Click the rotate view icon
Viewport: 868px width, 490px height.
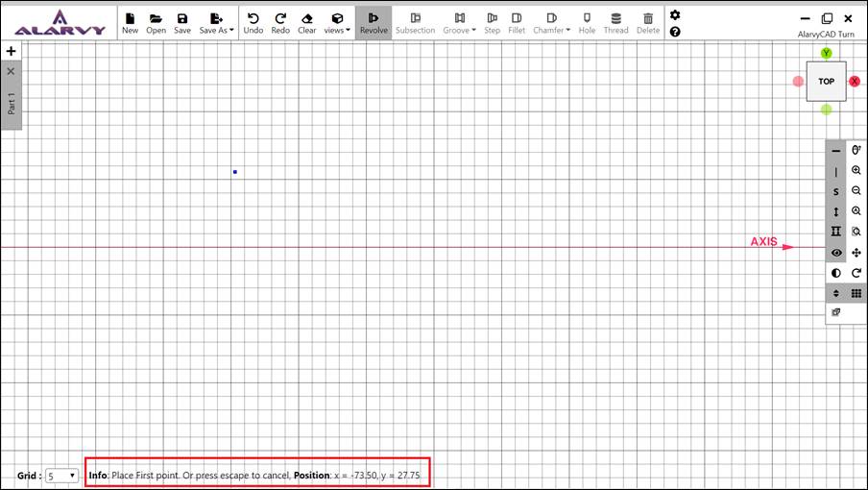856,273
